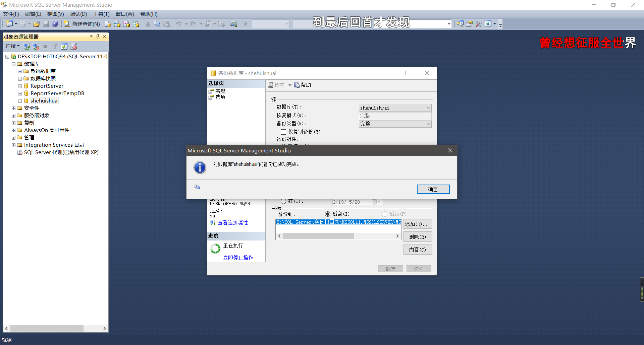This screenshot has height=345, width=644.
Task: Open the 工具(T) menu
Action: point(101,14)
